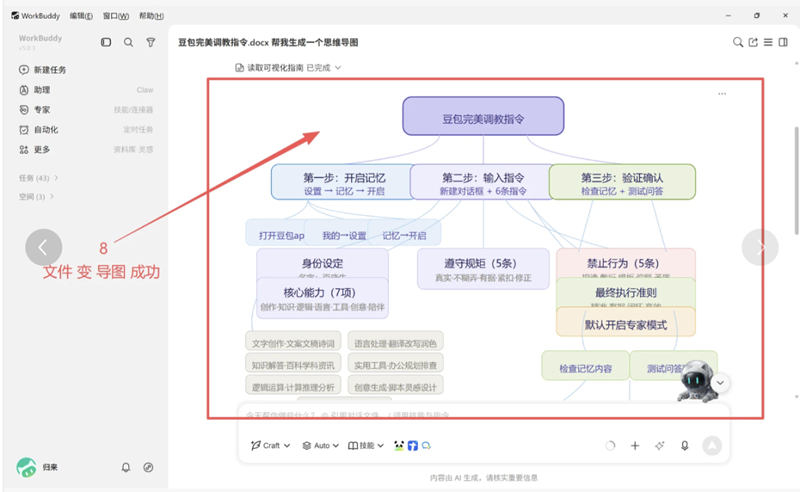Expand the 任务 (43) list

click(x=39, y=178)
